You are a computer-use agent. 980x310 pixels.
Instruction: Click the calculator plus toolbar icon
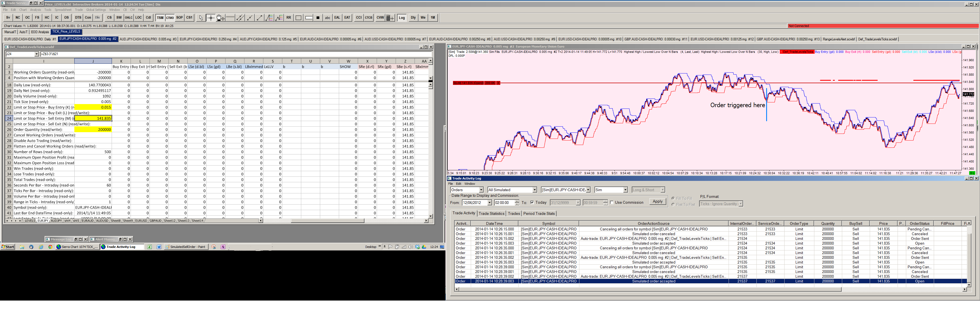(390, 18)
